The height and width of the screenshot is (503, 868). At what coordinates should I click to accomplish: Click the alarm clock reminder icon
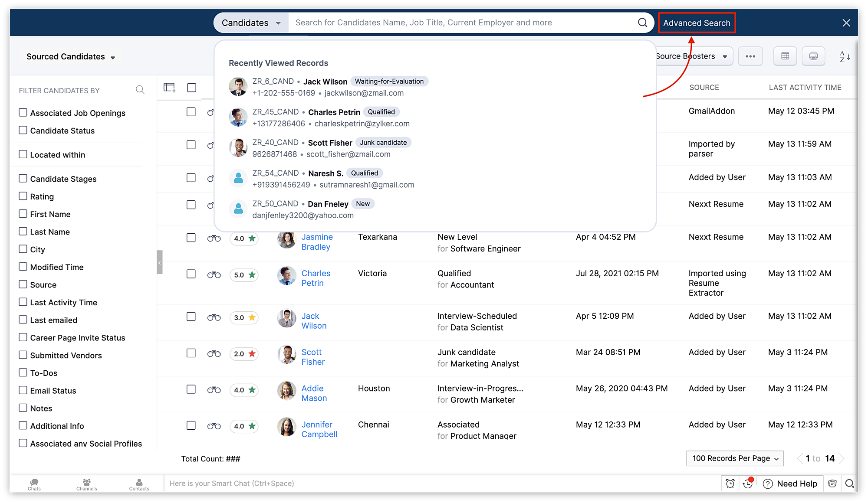pos(730,483)
